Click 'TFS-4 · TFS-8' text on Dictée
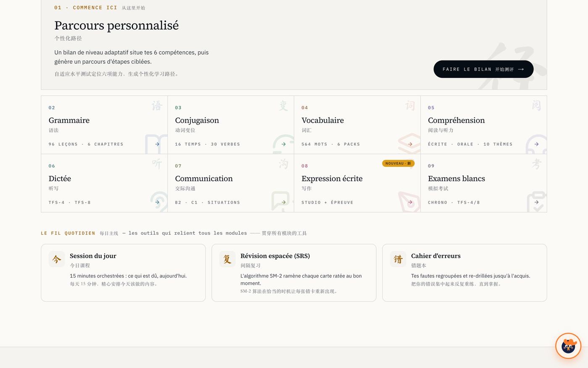 point(70,202)
